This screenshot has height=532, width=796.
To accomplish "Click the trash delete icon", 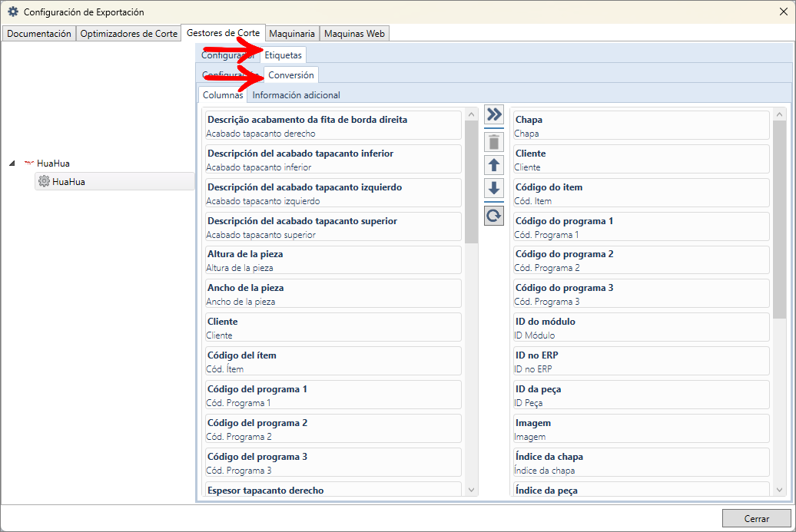I will pos(494,143).
